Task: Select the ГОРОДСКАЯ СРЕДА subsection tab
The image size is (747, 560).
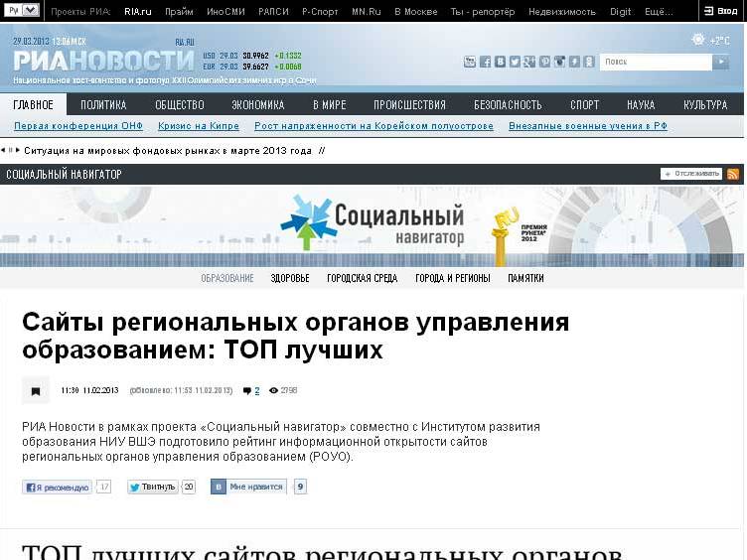Action: tap(362, 278)
